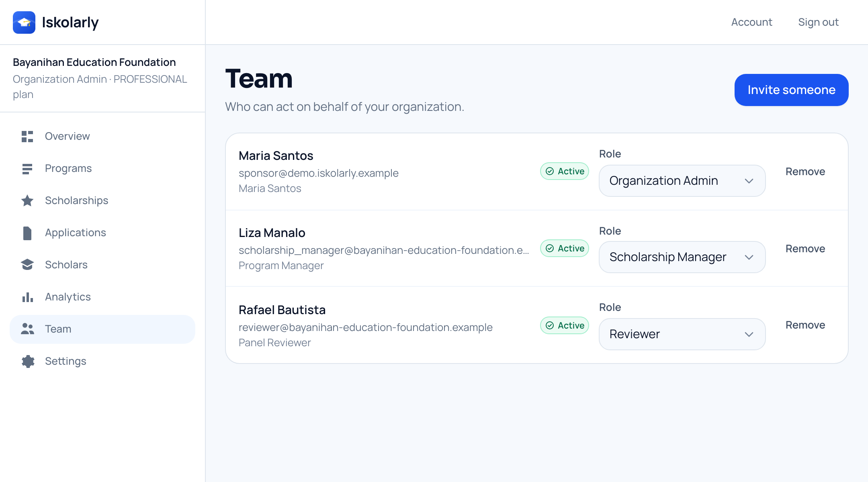Click the Analytics bar chart icon
This screenshot has height=482, width=868.
tap(27, 297)
